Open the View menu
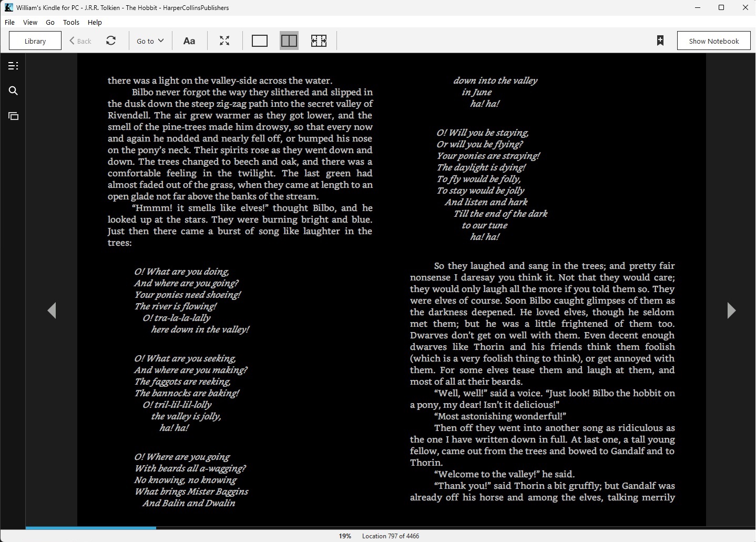The width and height of the screenshot is (756, 542). [30, 22]
